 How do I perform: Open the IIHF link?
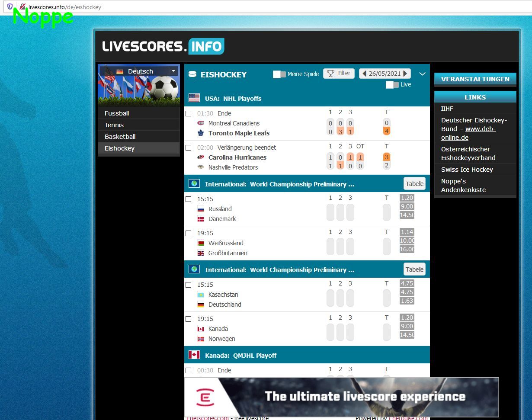(447, 109)
